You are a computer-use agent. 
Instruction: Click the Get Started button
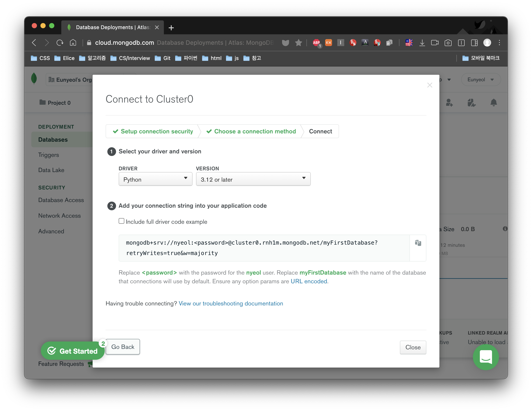coord(73,351)
